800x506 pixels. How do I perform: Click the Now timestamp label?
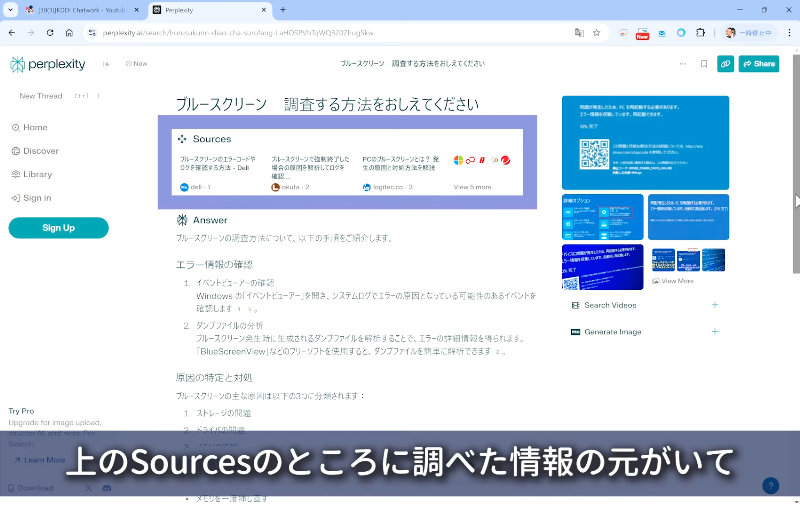point(137,64)
